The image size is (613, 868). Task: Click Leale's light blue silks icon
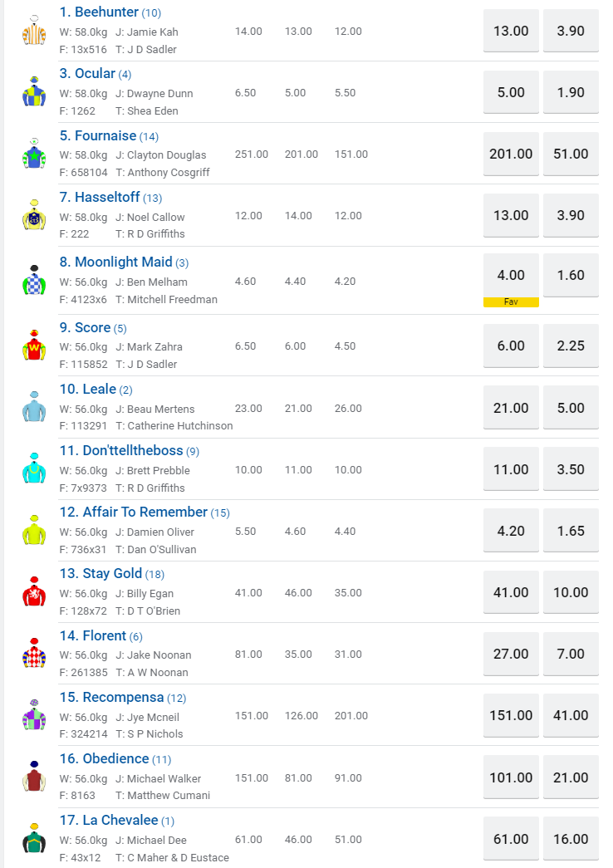coord(34,407)
